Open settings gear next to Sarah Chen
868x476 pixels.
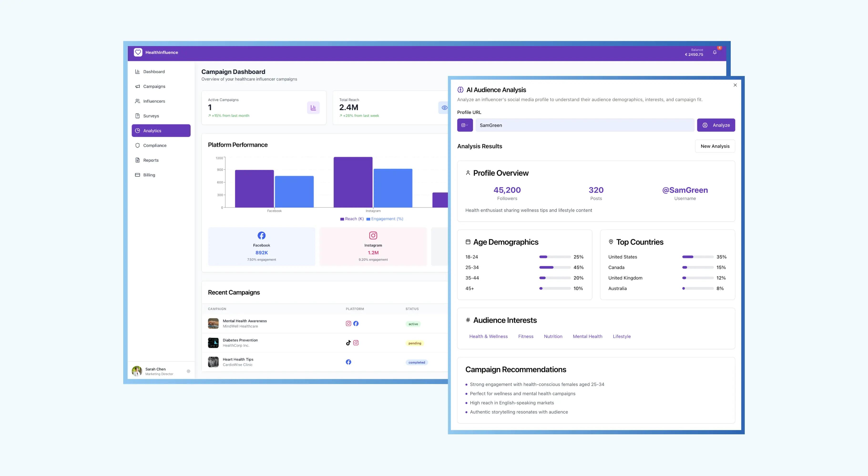pos(188,371)
